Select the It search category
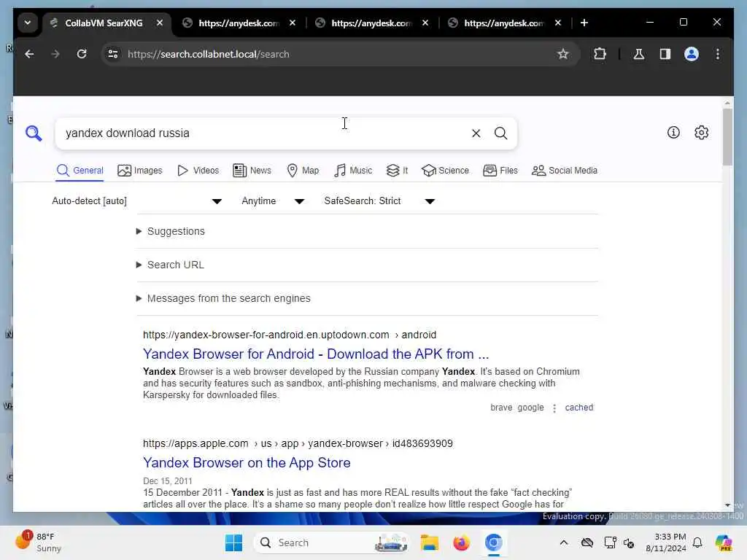The height and width of the screenshot is (560, 747). click(397, 171)
